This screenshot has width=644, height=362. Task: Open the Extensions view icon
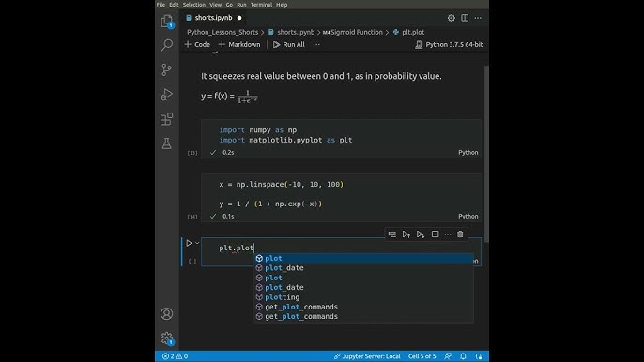pos(167,119)
